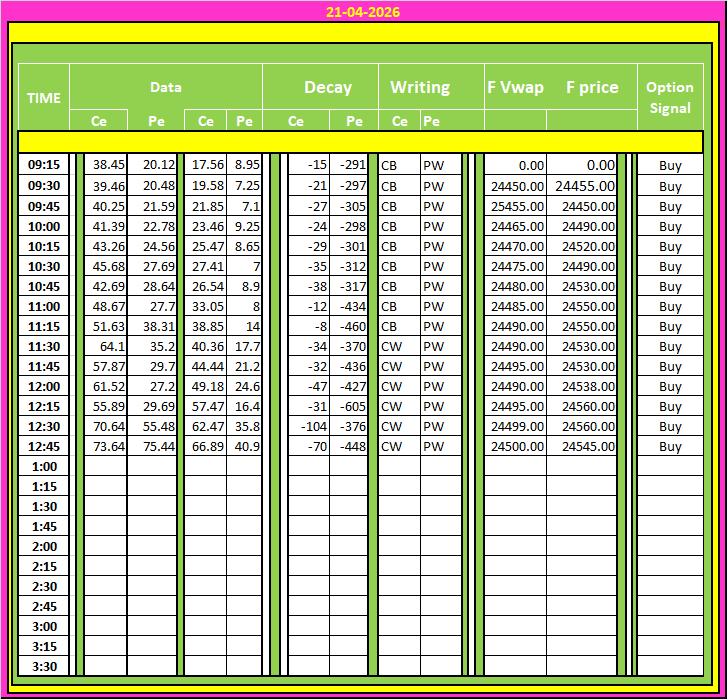Select Pe value 40.9
This screenshot has height=699, width=727.
click(244, 446)
